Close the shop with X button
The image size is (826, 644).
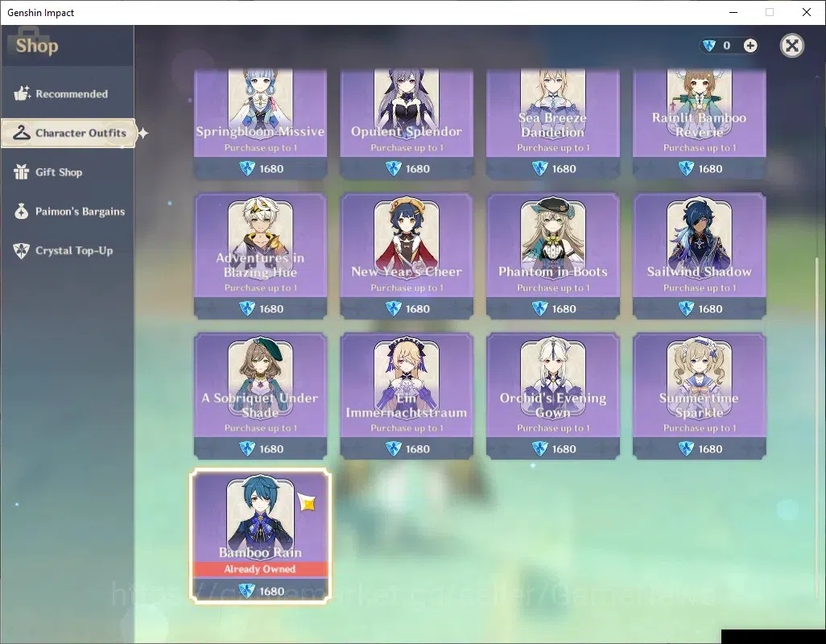791,46
